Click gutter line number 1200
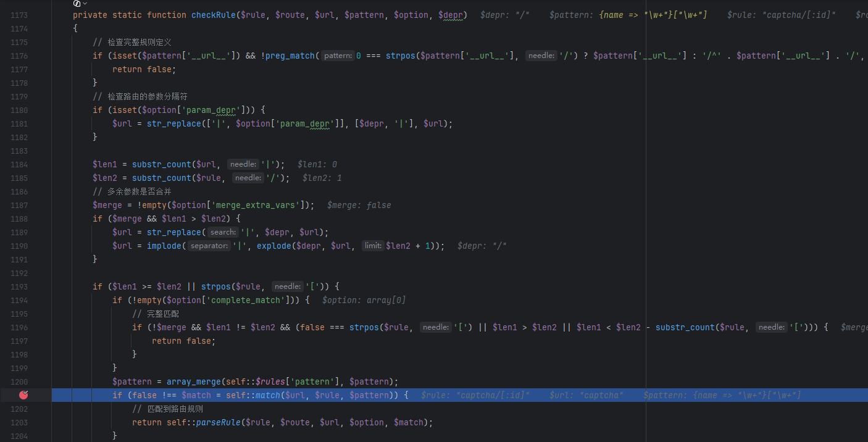Screen dimensions: 868x442 19,382
